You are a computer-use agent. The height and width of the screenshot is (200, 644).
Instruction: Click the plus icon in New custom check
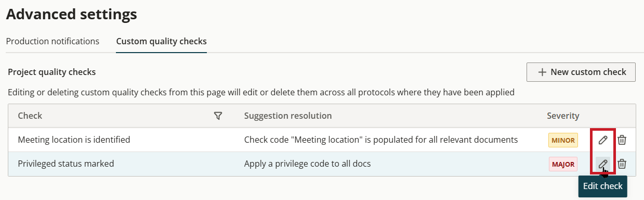point(542,72)
